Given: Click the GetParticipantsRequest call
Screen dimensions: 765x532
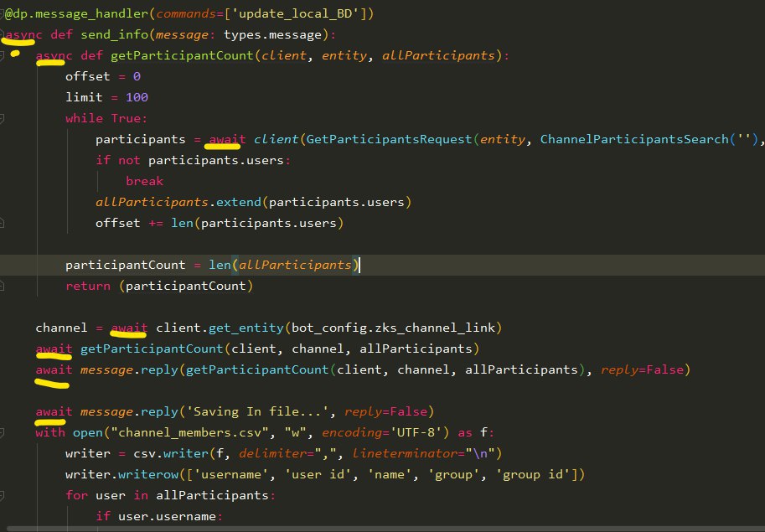Looking at the screenshot, I should pyautogui.click(x=389, y=139).
